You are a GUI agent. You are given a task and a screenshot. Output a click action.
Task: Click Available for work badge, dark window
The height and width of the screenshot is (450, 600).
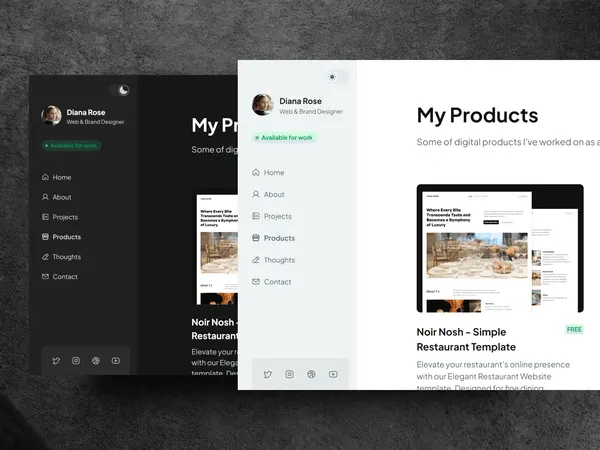click(x=71, y=145)
